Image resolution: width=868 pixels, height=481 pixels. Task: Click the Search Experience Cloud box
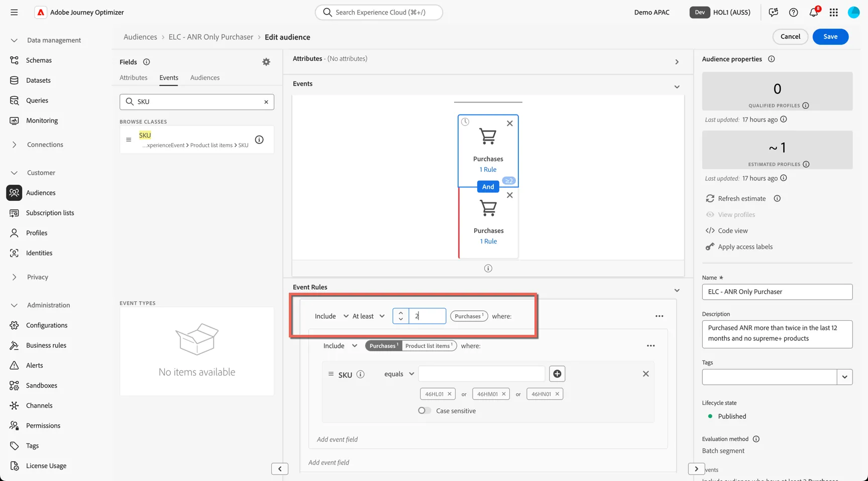pyautogui.click(x=379, y=13)
